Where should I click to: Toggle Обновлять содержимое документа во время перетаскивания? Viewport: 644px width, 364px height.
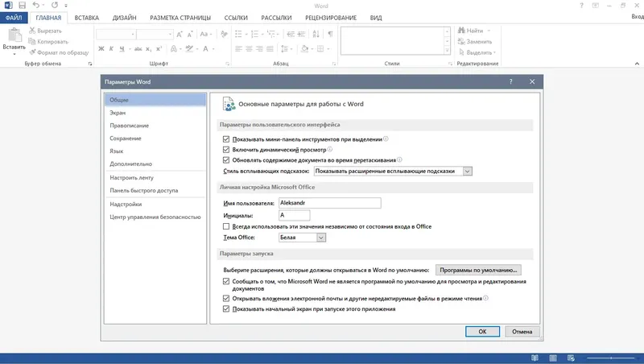pos(226,159)
